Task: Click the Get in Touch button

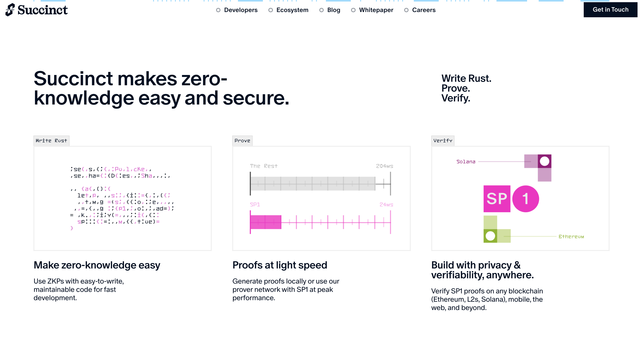Action: 610,10
